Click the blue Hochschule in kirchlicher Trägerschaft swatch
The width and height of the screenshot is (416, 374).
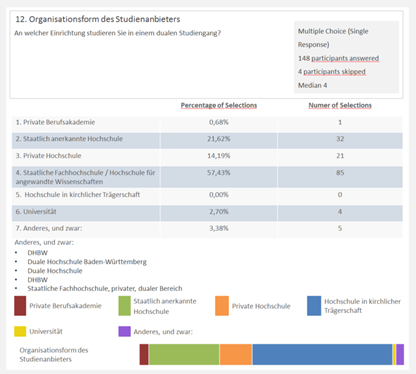[x=314, y=306]
